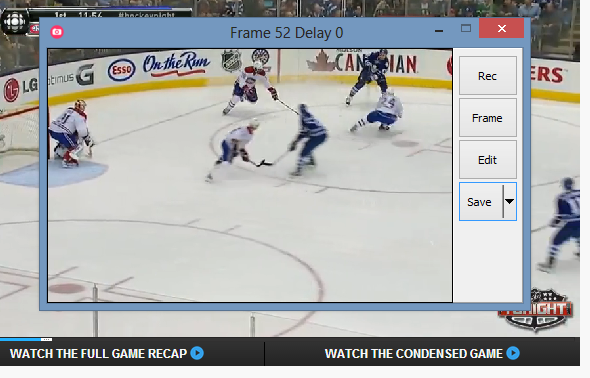The width and height of the screenshot is (590, 378).
Task: Click play icon beside Full Game Recap
Action: (x=197, y=353)
